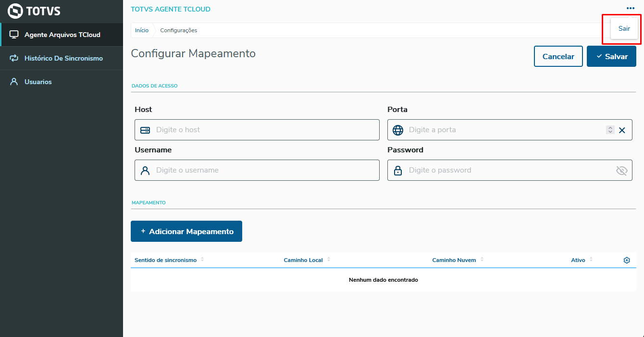Click the Salvar button
This screenshot has height=337, width=644.
click(x=611, y=56)
